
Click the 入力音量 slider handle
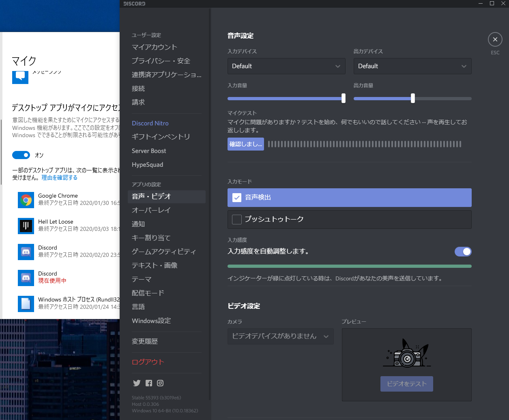coord(344,98)
